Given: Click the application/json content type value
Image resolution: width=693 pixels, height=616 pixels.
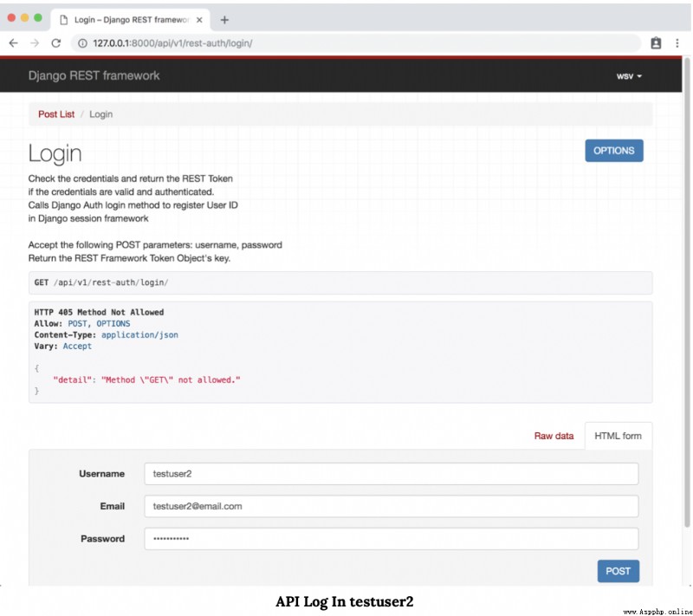Looking at the screenshot, I should coord(139,335).
